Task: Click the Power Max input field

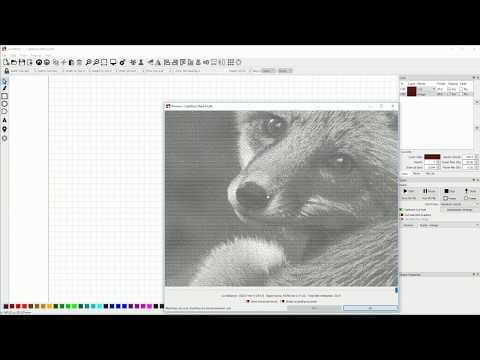Action: 471,162
